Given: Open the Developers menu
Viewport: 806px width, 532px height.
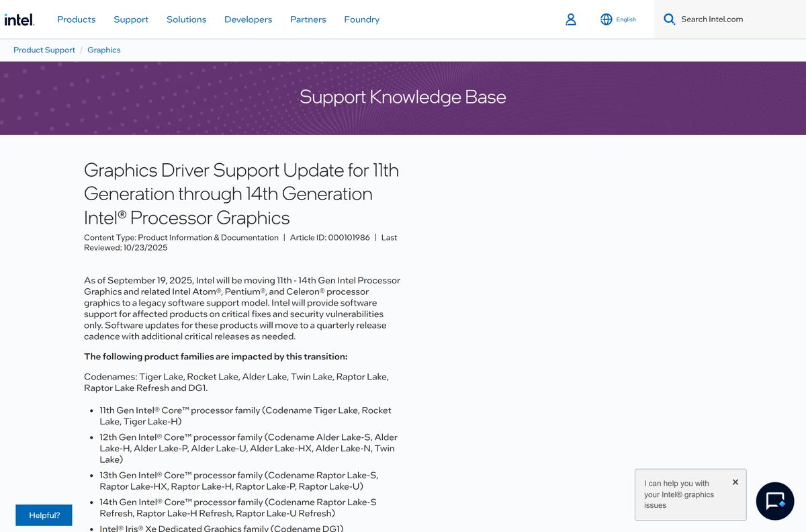Looking at the screenshot, I should tap(249, 19).
